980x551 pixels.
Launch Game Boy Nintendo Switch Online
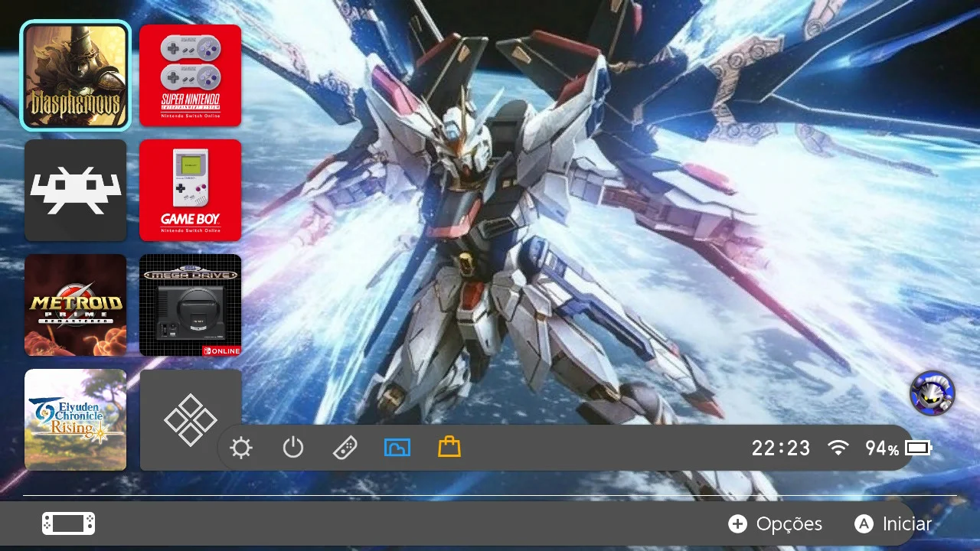(x=191, y=191)
